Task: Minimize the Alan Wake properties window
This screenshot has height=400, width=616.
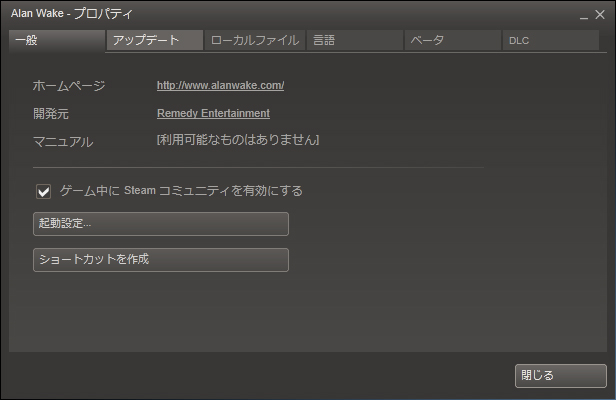Action: [x=584, y=16]
